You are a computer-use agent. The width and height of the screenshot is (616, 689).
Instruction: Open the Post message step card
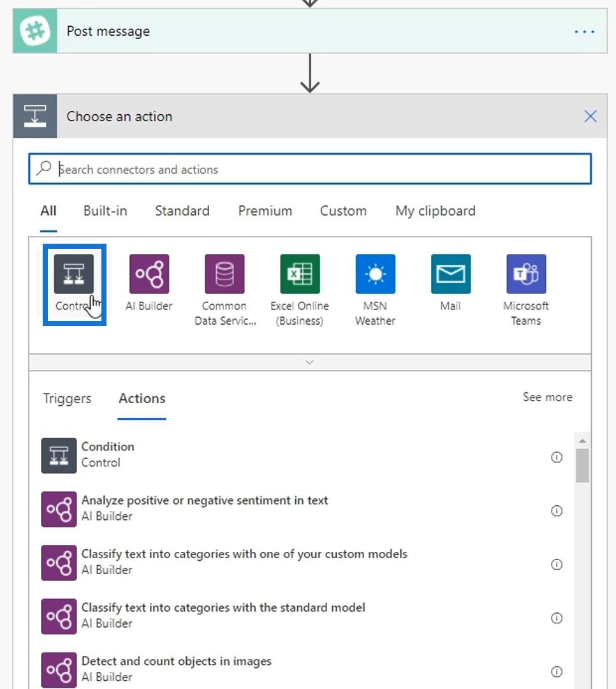[x=310, y=31]
